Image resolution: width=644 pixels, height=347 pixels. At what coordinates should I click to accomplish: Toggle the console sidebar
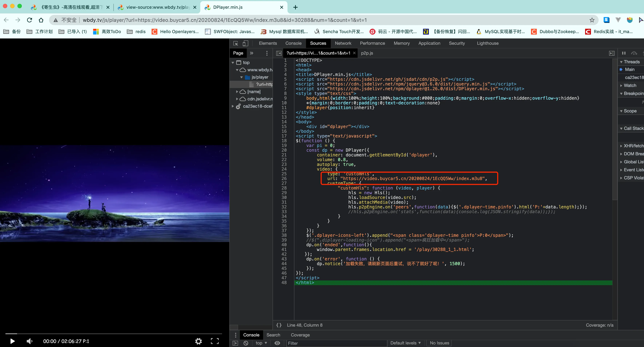coord(235,343)
